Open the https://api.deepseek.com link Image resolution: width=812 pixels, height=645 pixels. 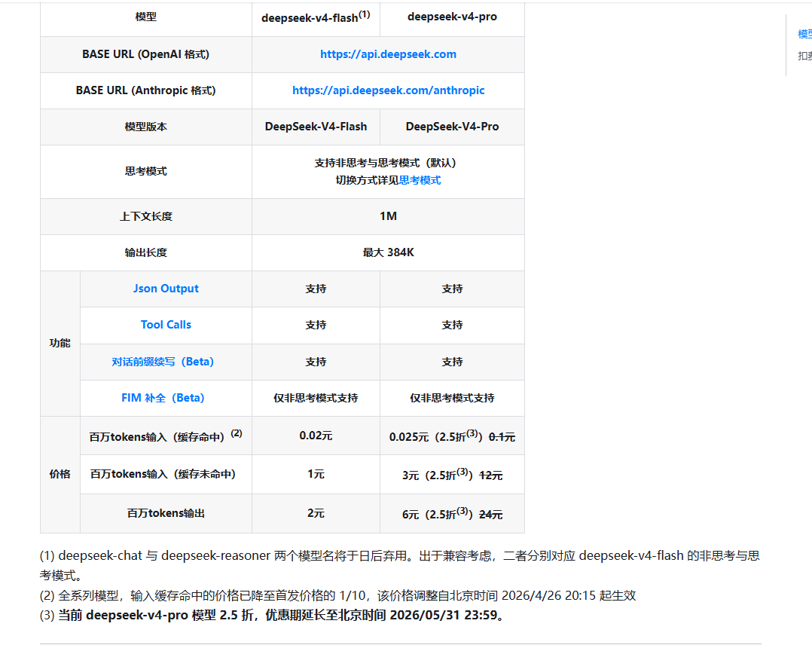pos(388,54)
